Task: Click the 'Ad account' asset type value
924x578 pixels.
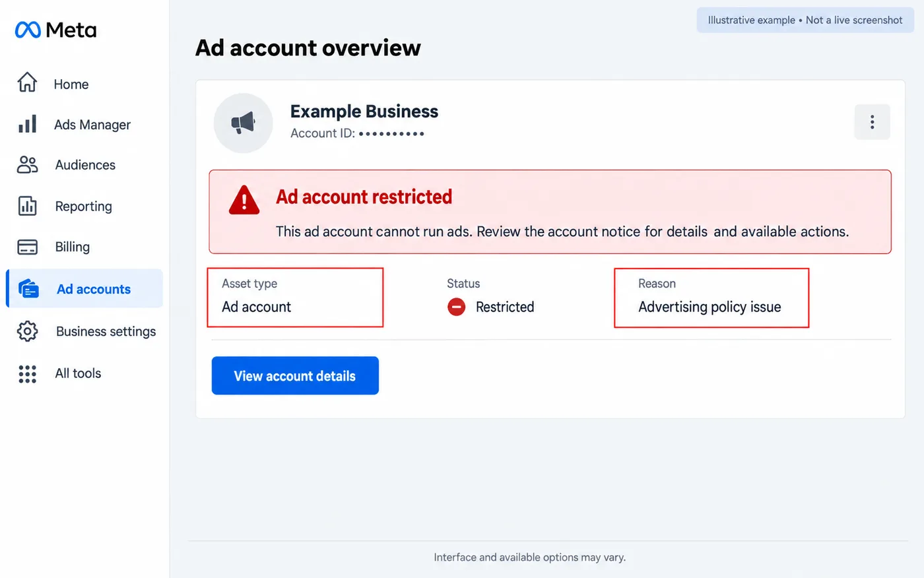Action: click(x=256, y=307)
